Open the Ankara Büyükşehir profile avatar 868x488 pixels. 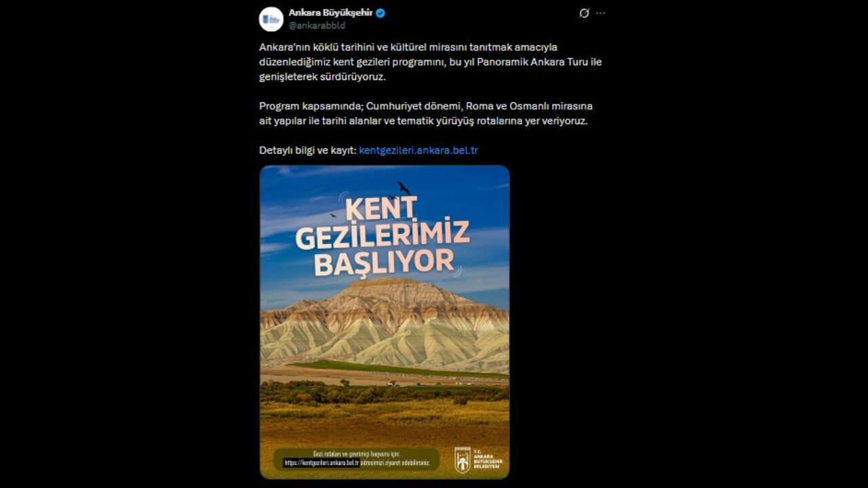(271, 19)
